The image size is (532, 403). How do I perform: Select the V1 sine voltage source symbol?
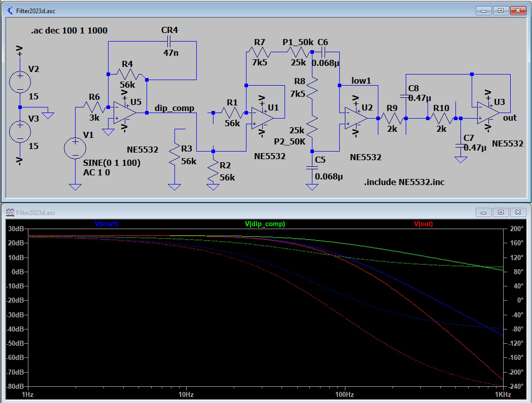point(75,149)
